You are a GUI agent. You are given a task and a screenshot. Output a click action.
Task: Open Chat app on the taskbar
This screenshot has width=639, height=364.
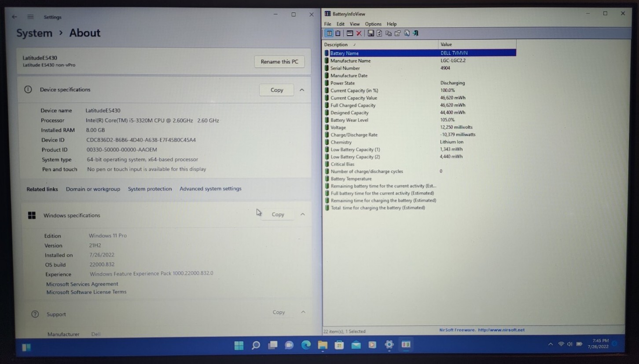(x=289, y=345)
